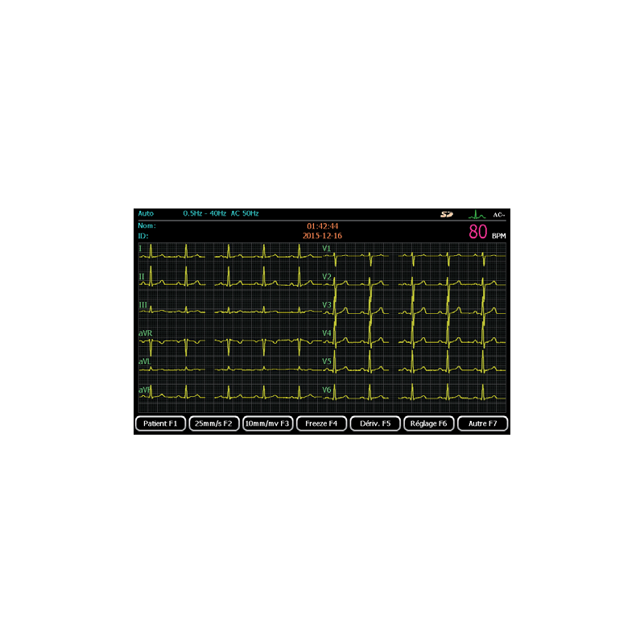Viewport: 644px width, 644px height.
Task: Select lead aVR waveform label
Action: click(146, 333)
